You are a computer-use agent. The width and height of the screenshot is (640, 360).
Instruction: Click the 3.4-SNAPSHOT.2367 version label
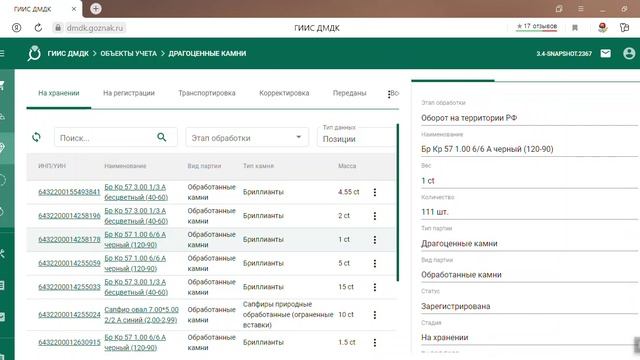coord(564,53)
